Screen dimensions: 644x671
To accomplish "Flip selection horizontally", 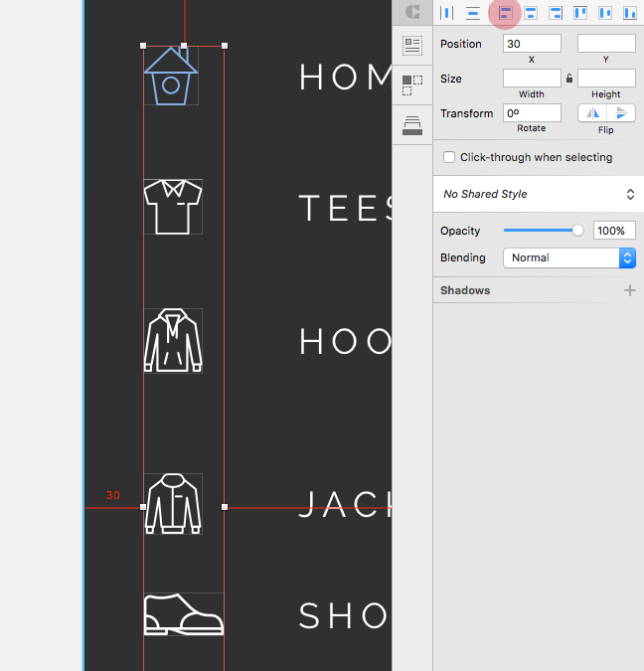I will (592, 113).
